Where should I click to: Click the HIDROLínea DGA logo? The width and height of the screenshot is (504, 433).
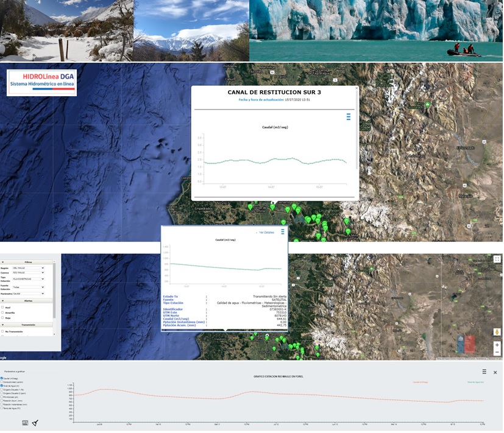(x=42, y=83)
